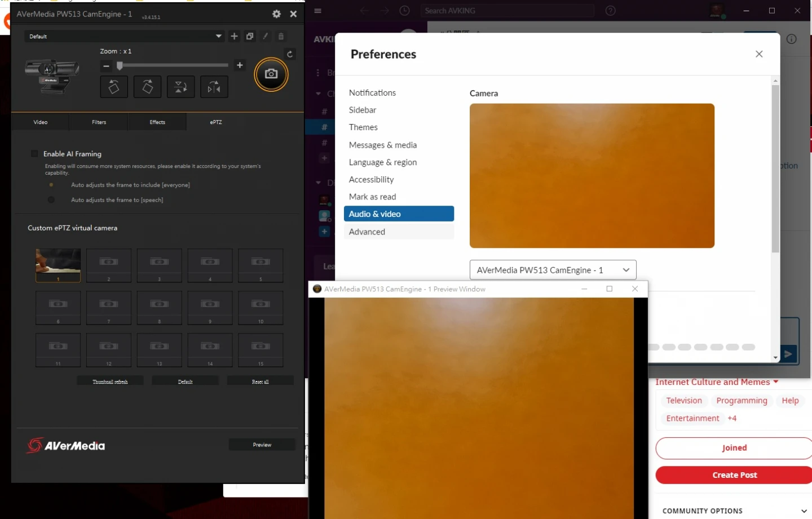
Task: Close the Preferences dialog
Action: (x=759, y=54)
